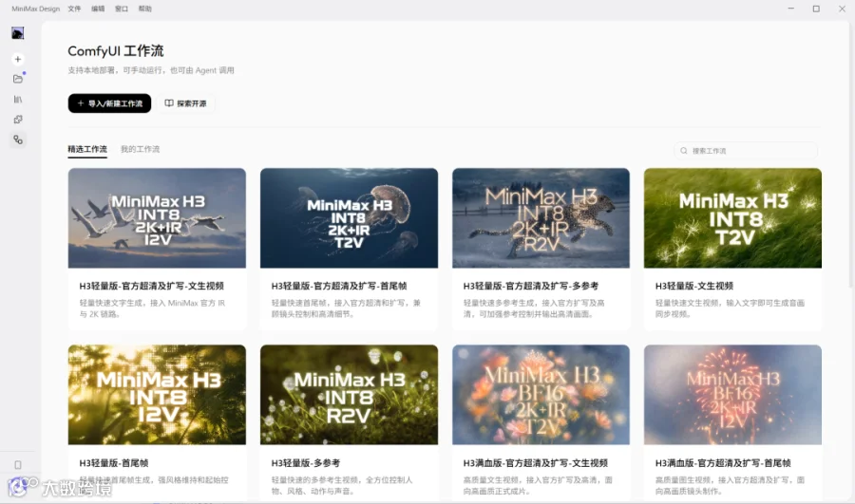855x504 pixels.
Task: Select title H3轻量版-首尾帧
Action: 114,463
